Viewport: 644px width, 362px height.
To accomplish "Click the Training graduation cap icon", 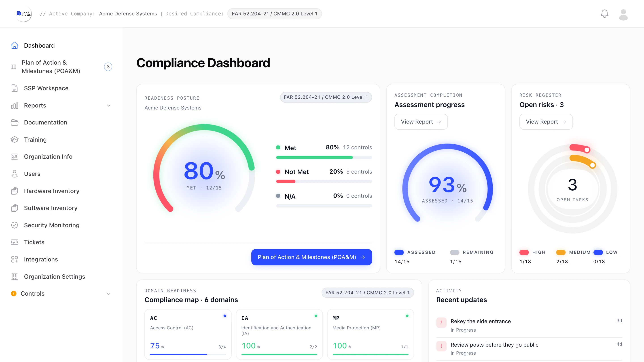I will click(15, 140).
